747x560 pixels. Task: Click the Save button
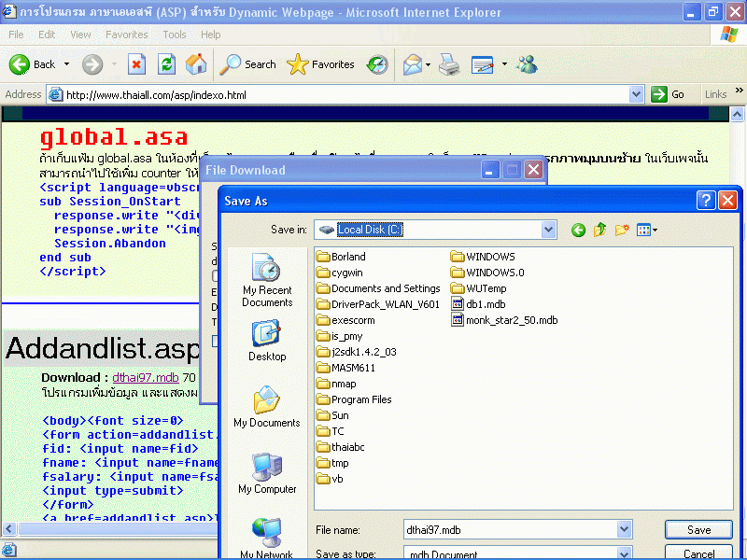tap(698, 530)
